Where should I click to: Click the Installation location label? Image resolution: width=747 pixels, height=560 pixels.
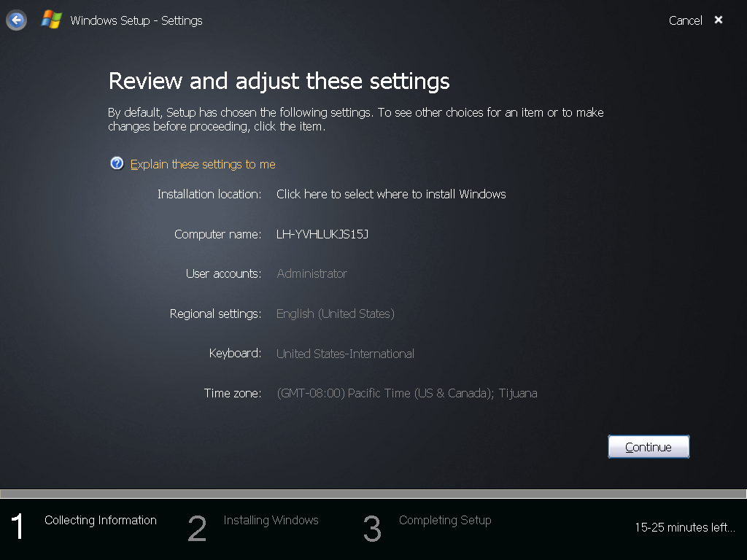click(x=209, y=194)
